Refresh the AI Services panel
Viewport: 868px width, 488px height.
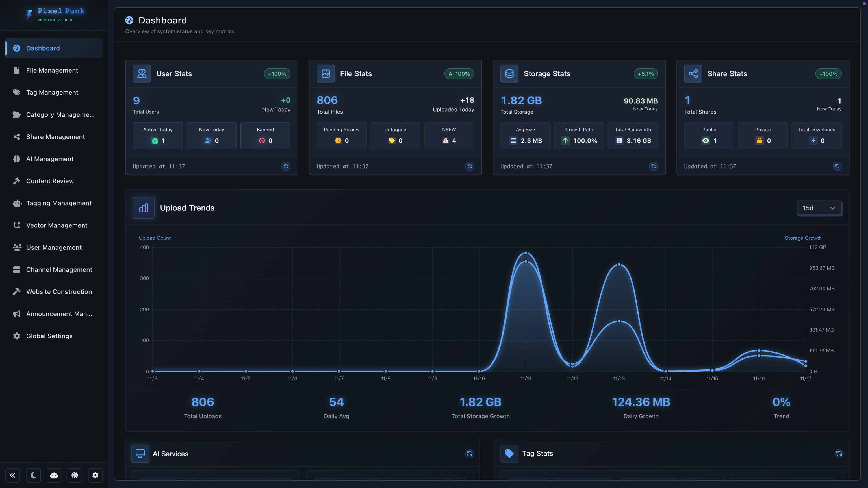469,454
